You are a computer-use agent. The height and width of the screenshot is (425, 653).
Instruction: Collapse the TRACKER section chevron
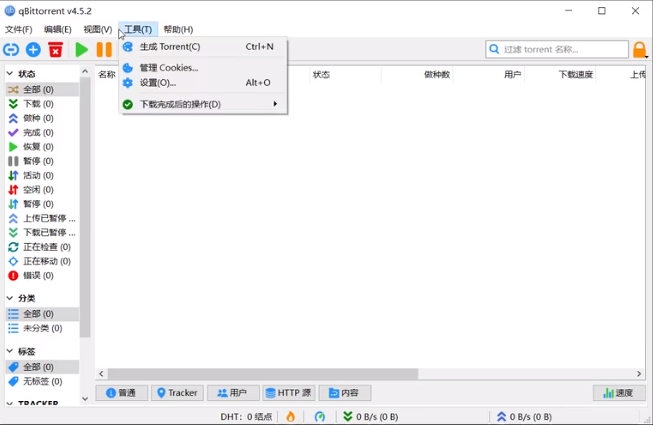click(10, 403)
